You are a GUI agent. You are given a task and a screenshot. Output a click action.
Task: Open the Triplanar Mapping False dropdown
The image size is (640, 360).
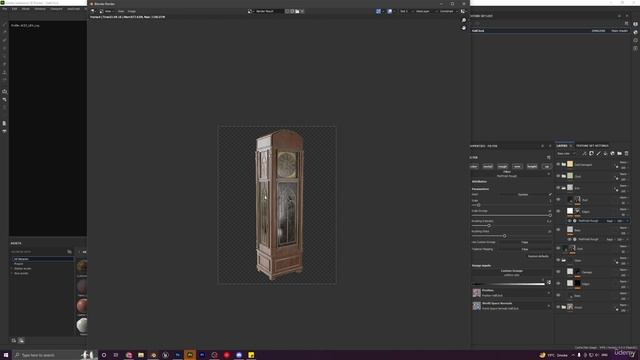[x=524, y=249]
